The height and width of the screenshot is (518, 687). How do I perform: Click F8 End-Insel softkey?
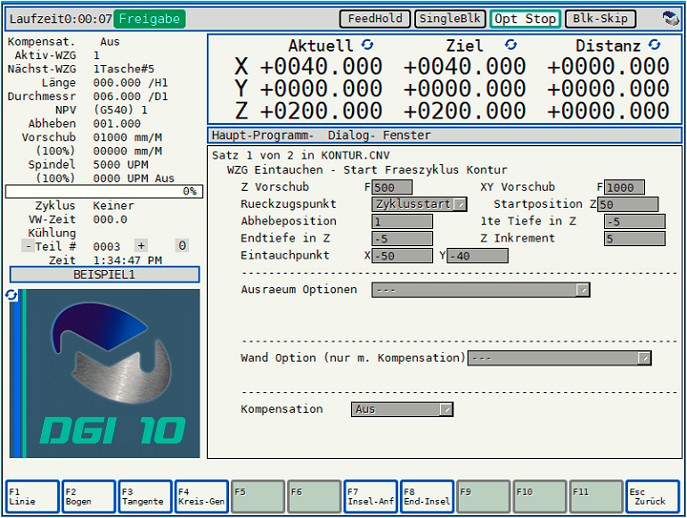click(x=427, y=497)
